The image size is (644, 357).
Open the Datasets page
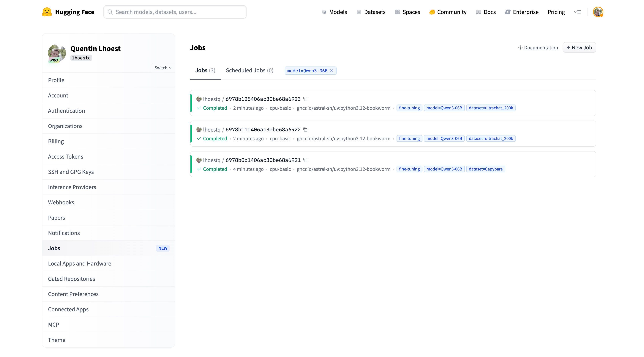tap(371, 12)
